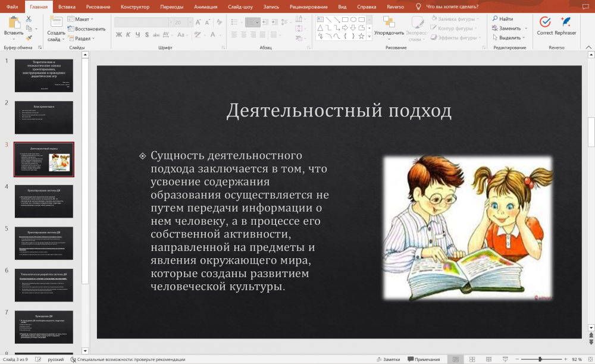This screenshot has width=595, height=364.
Task: Toggle align text right
Action: coord(253,34)
